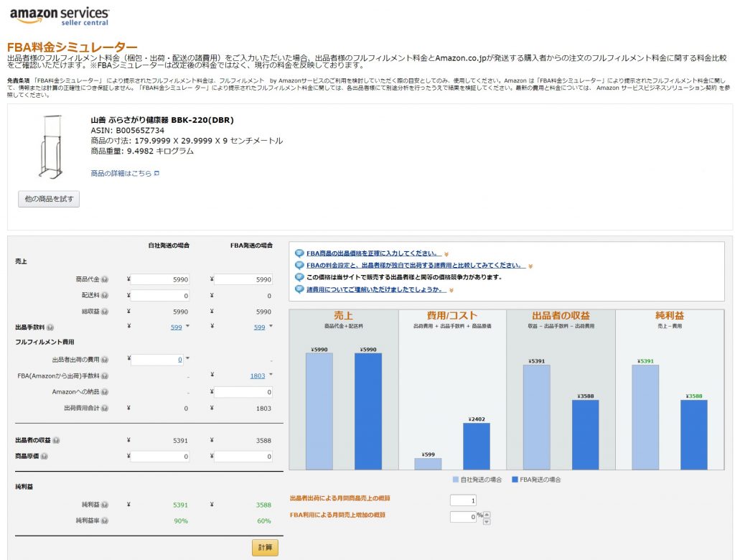Focus the 商品代金 field for 自社発送

click(x=160, y=279)
